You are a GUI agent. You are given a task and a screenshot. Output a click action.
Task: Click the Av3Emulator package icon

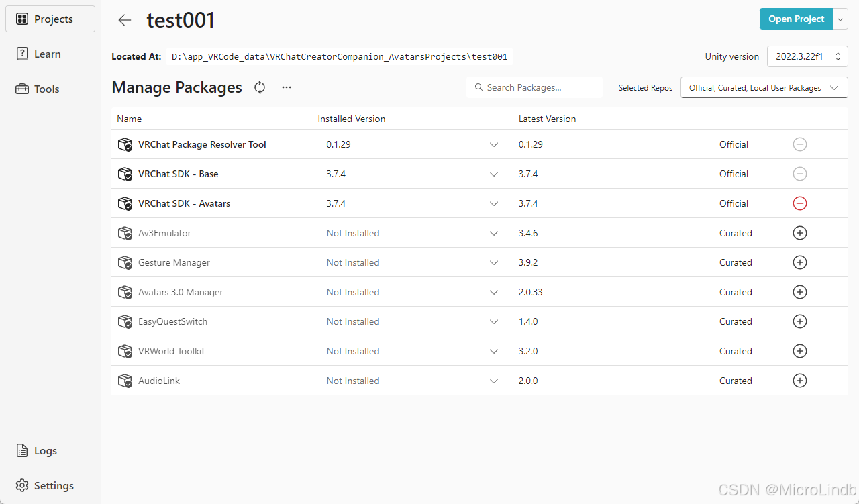[125, 233]
